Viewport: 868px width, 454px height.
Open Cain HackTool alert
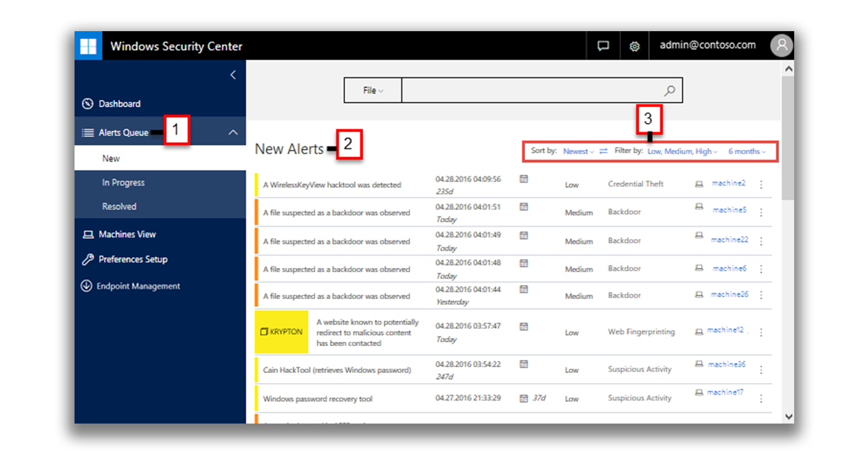[336, 370]
